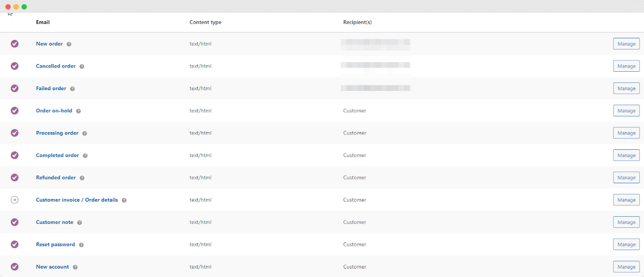Screen dimensions: 644x277
Task: Click Manage button for New order
Action: click(626, 44)
